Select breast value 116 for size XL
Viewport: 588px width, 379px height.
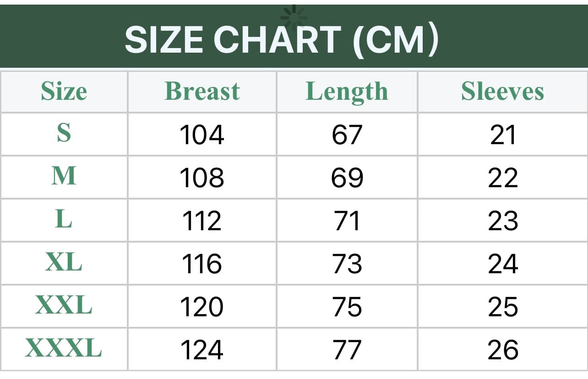[x=202, y=264]
